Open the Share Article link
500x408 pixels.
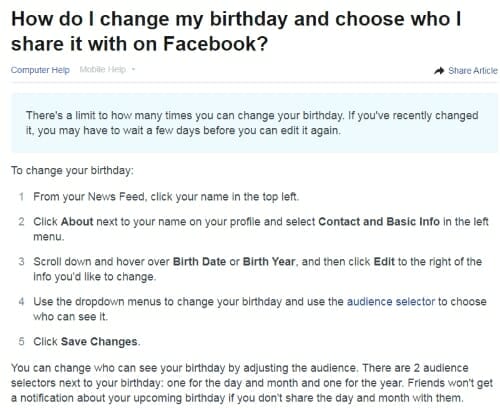point(472,71)
